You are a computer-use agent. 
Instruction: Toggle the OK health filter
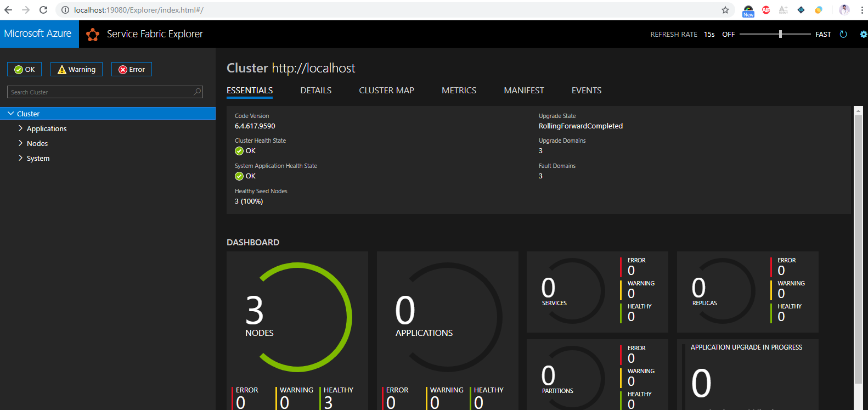tap(24, 69)
